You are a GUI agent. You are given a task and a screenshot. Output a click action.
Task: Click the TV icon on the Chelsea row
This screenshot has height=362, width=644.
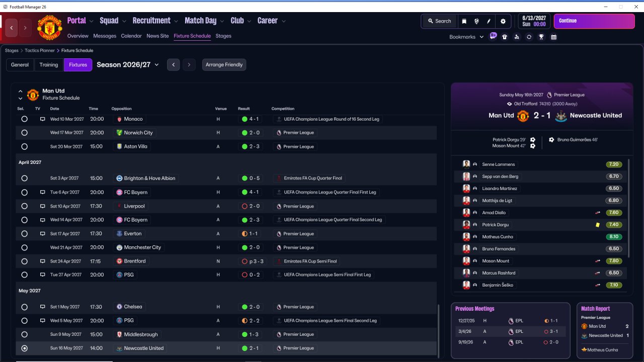pyautogui.click(x=43, y=307)
